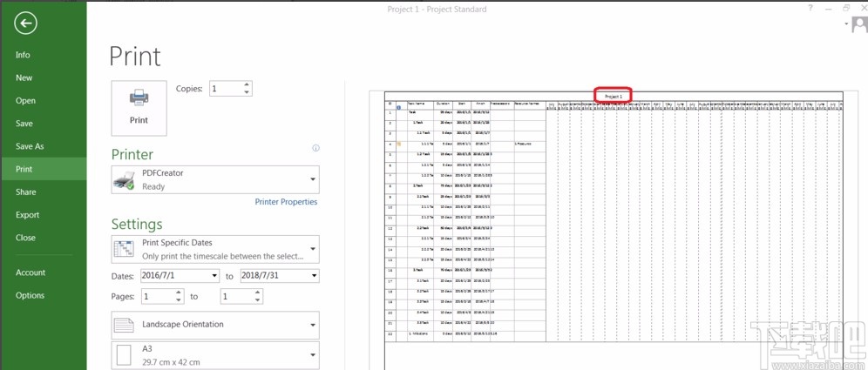Click the Settings section heading
This screenshot has width=868, height=370.
click(137, 224)
